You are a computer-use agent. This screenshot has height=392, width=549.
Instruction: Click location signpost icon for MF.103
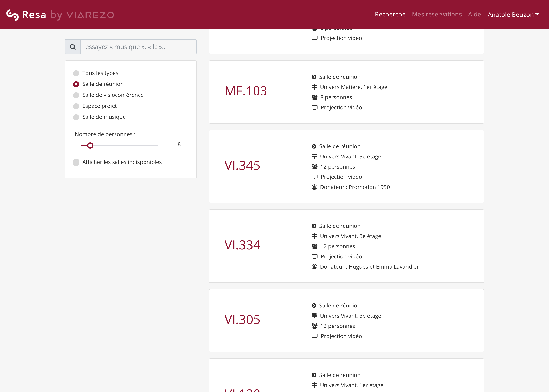coord(314,87)
